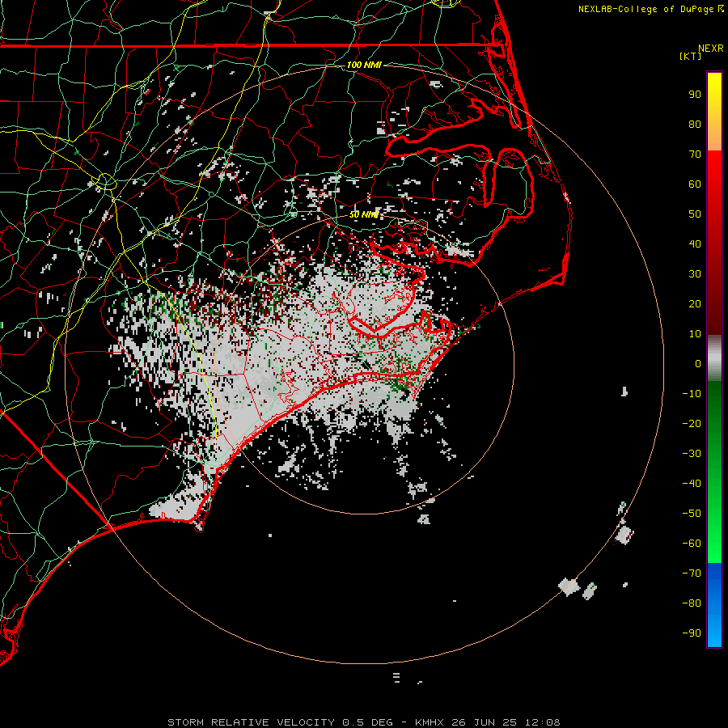This screenshot has height=728, width=728.
Task: Click the 50 NMI range ring label
Action: click(364, 214)
